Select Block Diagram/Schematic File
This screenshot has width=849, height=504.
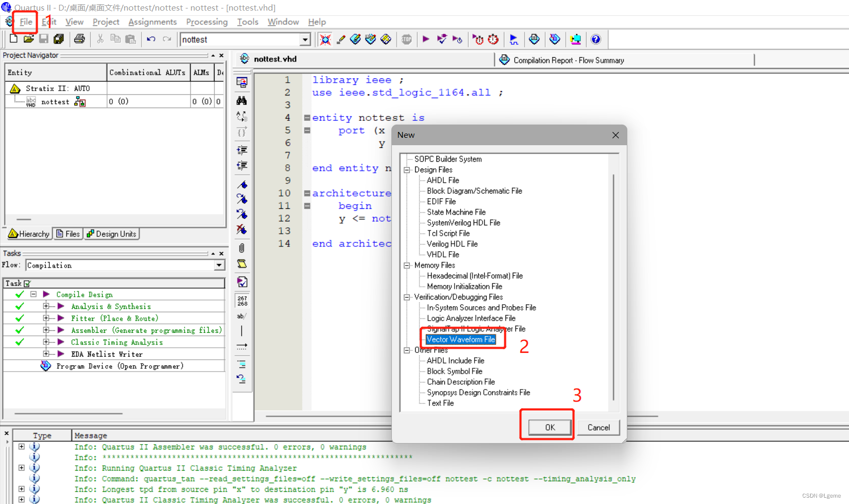pyautogui.click(x=475, y=191)
